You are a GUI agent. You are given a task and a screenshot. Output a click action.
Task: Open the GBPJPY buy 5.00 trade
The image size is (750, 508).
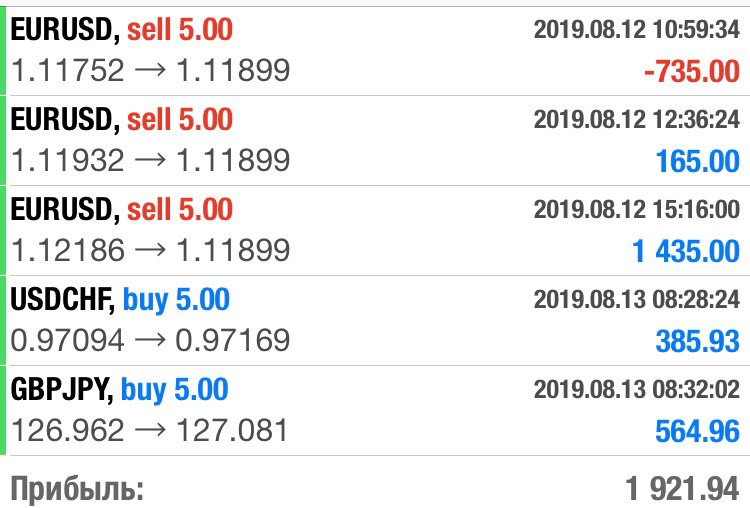(375, 410)
